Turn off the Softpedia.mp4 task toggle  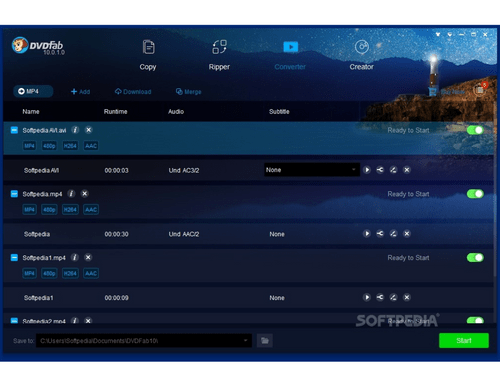click(x=475, y=194)
